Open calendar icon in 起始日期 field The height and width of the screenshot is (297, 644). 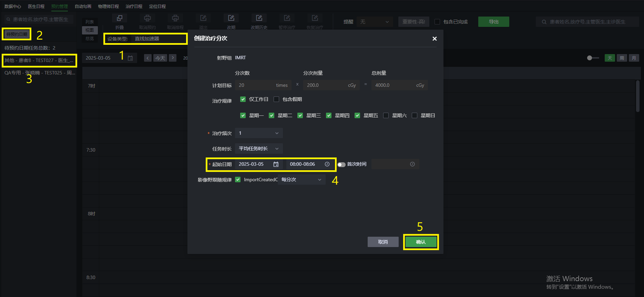[276, 164]
